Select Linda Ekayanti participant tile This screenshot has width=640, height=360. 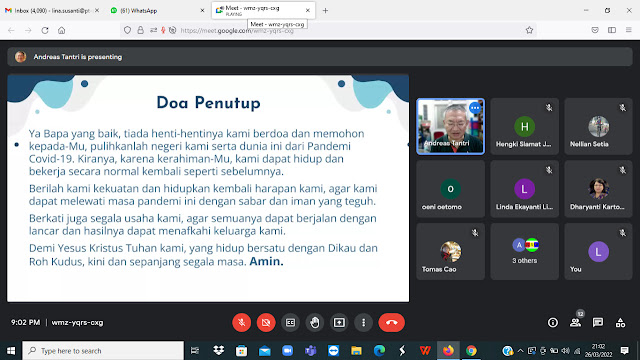point(524,189)
